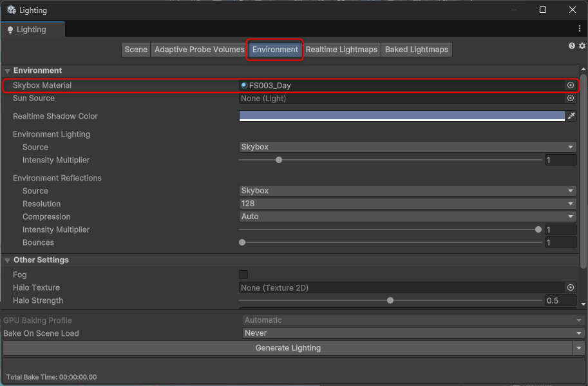Open the Scene tab
Image resolution: width=588 pixels, height=386 pixels.
136,50
